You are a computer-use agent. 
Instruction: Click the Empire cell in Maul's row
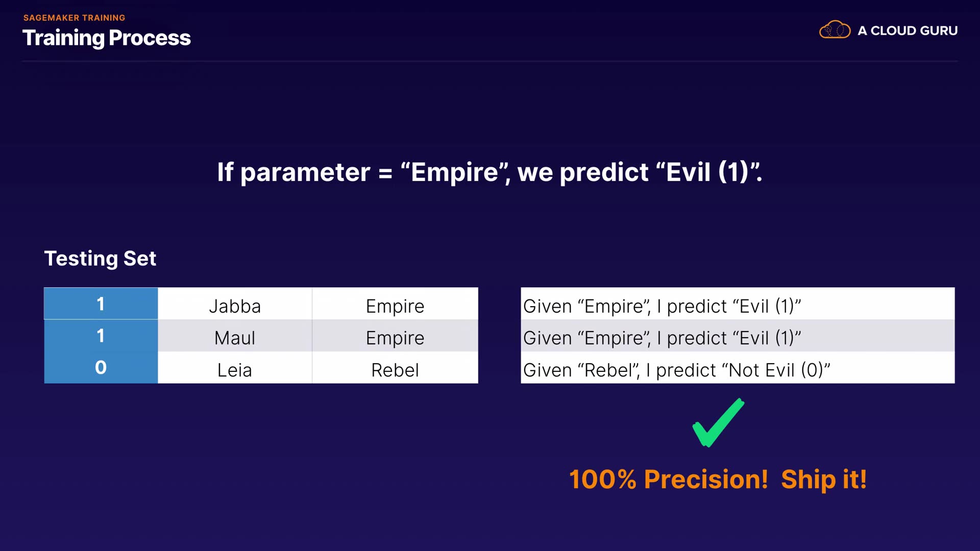(x=395, y=338)
